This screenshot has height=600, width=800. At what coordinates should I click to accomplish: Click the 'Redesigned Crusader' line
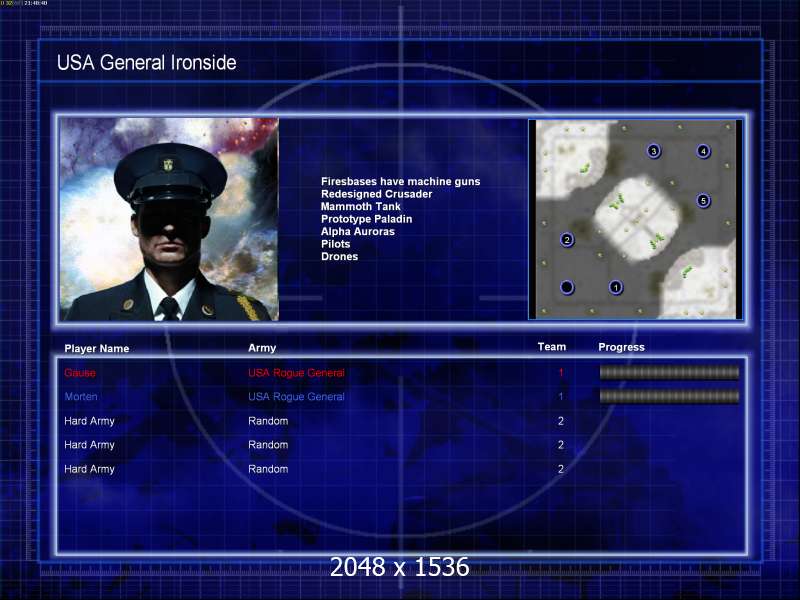point(377,194)
